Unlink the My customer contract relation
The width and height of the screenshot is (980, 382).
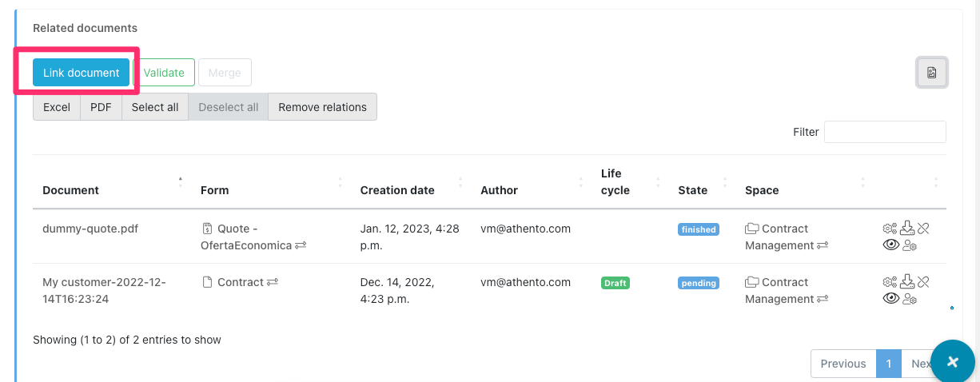923,282
